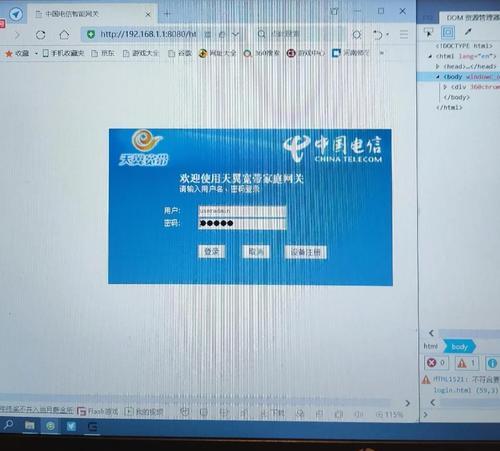
Task: Click the color picker eyedropper in devtools
Action: pyautogui.click(x=468, y=32)
